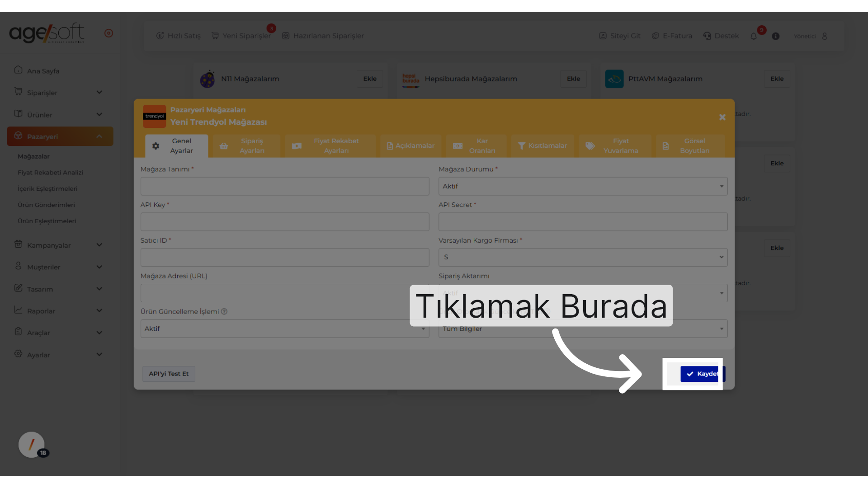Click API'yi Test Et button
Screen dimensions: 868x488
[x=169, y=374]
